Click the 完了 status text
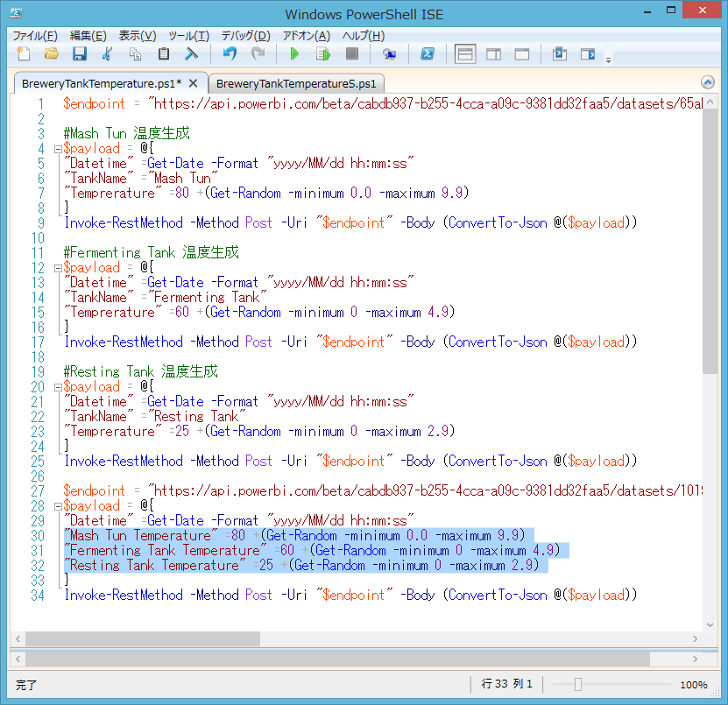 click(26, 685)
